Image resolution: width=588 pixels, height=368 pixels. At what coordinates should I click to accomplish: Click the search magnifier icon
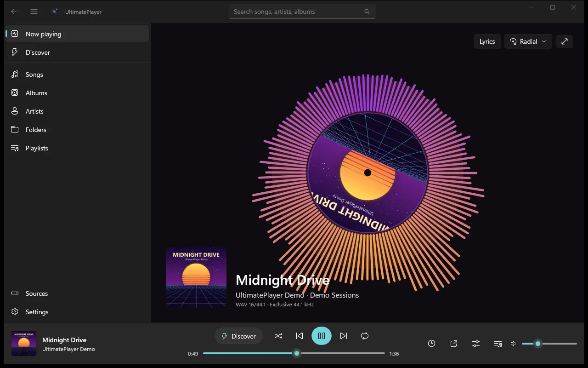tap(367, 11)
